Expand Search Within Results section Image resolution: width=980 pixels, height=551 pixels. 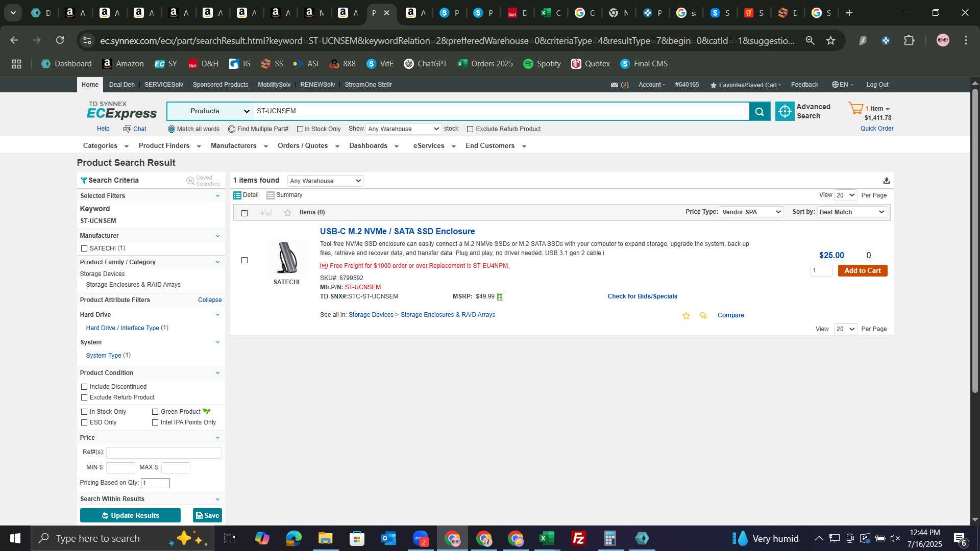pos(217,499)
